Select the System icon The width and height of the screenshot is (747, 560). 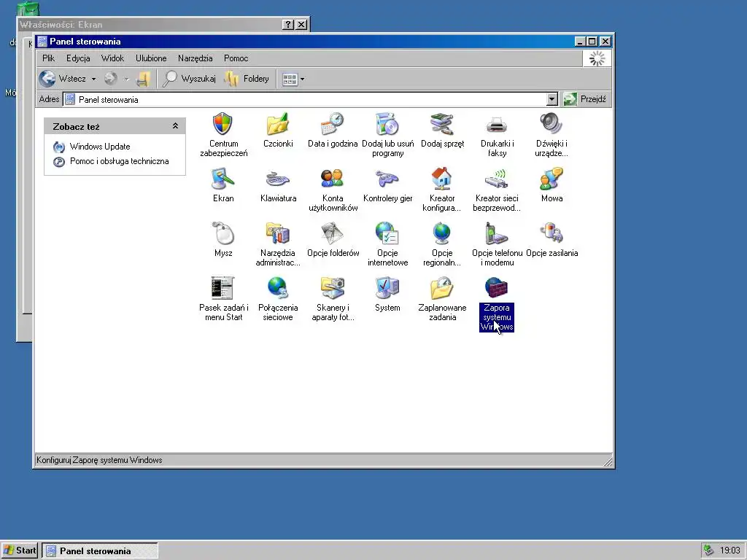tap(387, 294)
